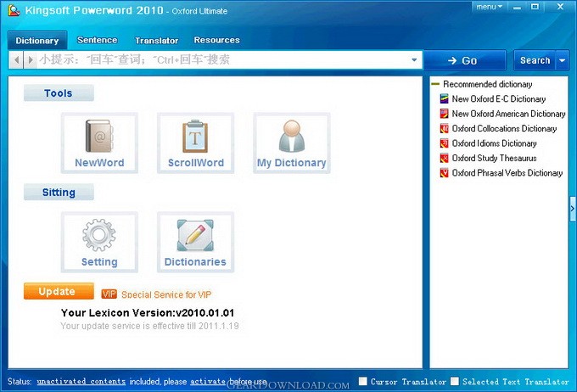Click the New Oxford E-C Dictionary icon
The width and height of the screenshot is (577, 392).
pos(445,98)
